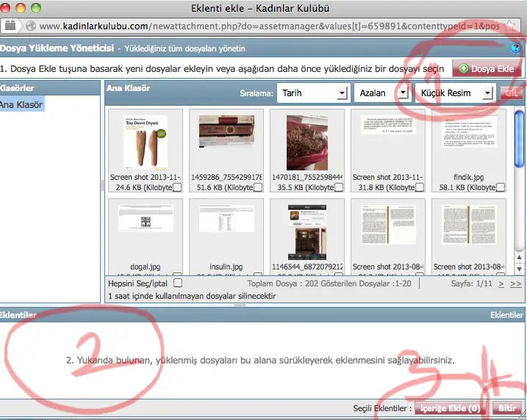Bookmark page with star icon in address bar
Viewport: 527px width, 420px height.
[x=512, y=26]
